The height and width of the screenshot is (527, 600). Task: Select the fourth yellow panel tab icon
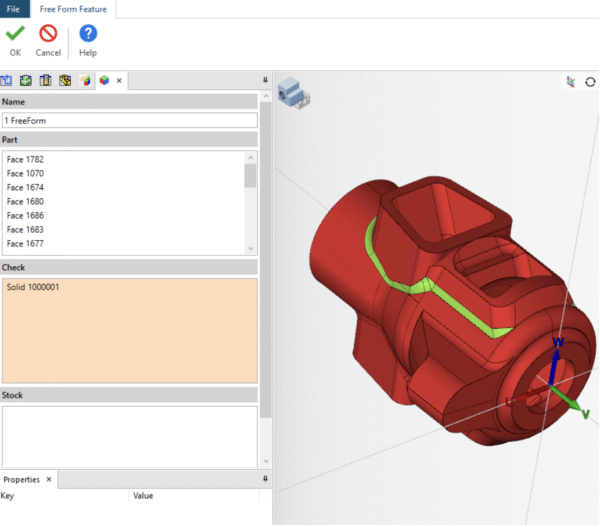point(65,81)
